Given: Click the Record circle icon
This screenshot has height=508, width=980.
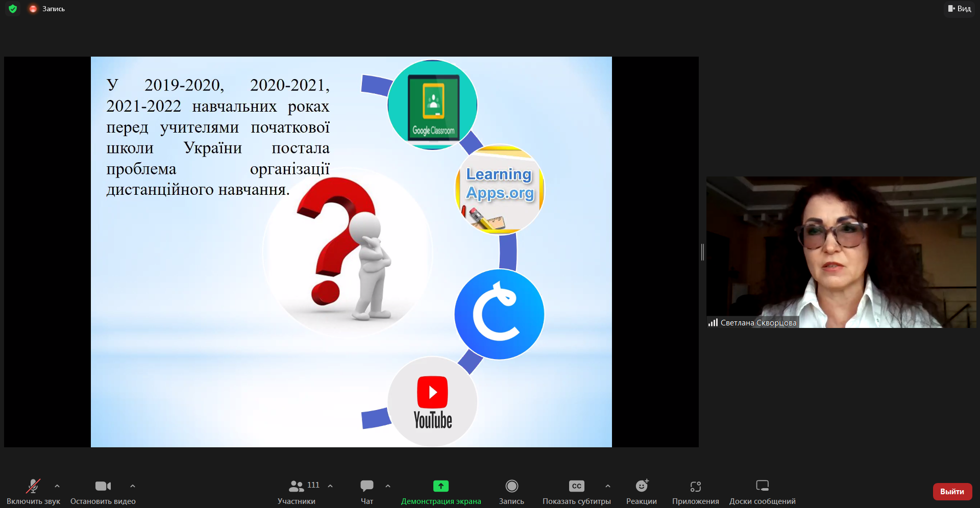Looking at the screenshot, I should pos(511,486).
